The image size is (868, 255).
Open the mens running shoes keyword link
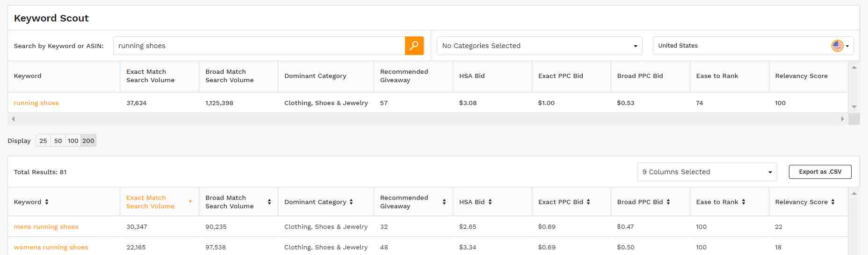pos(46,227)
